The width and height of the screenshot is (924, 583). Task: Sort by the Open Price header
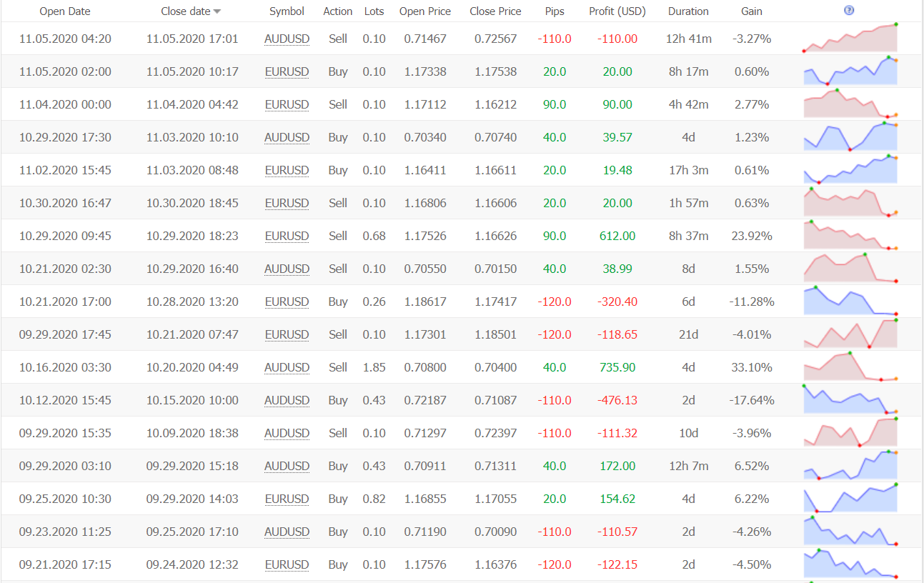[x=425, y=11]
